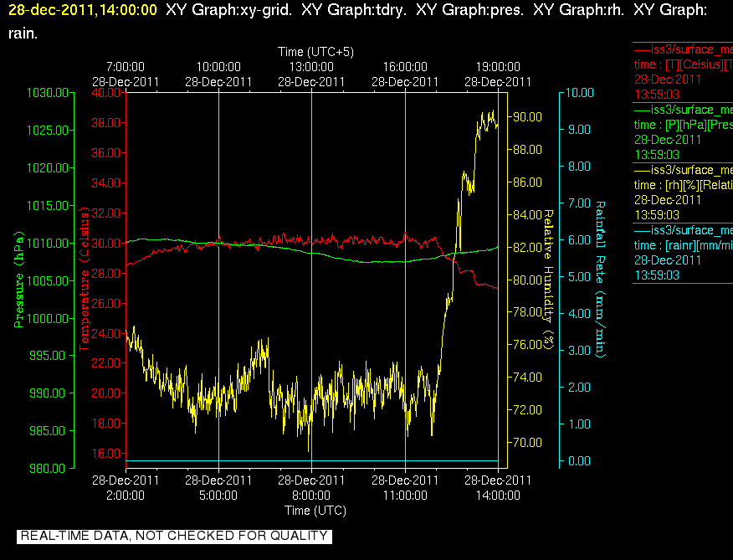Viewport: 733px width, 560px height.
Task: Click the 'Time (UTC)' bottom axis label
Action: (x=315, y=511)
